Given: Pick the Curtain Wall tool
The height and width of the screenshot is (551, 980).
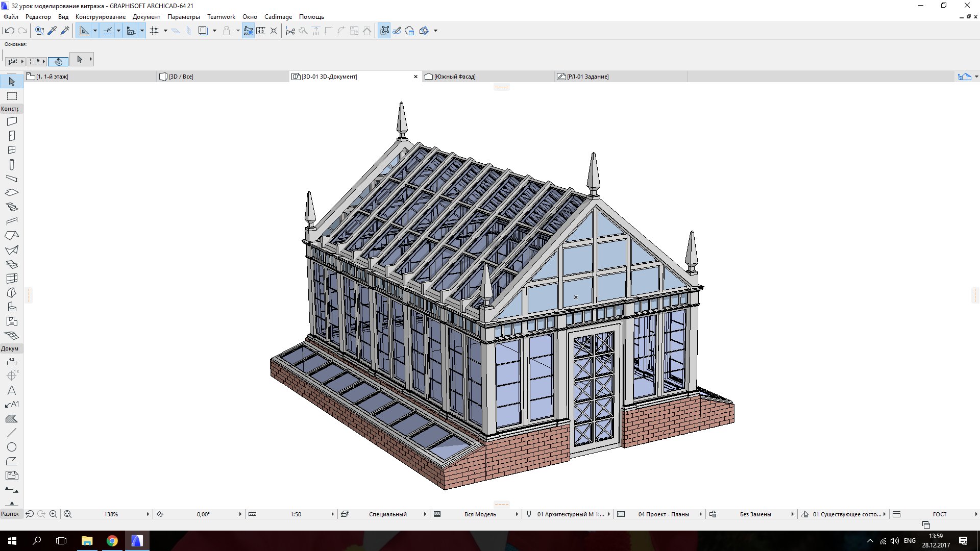Looking at the screenshot, I should [12, 279].
